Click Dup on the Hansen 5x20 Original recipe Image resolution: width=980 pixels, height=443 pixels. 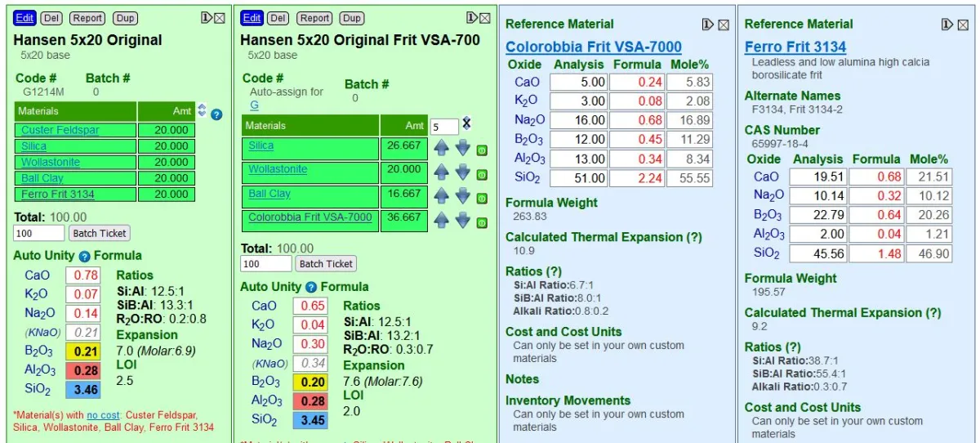(125, 18)
